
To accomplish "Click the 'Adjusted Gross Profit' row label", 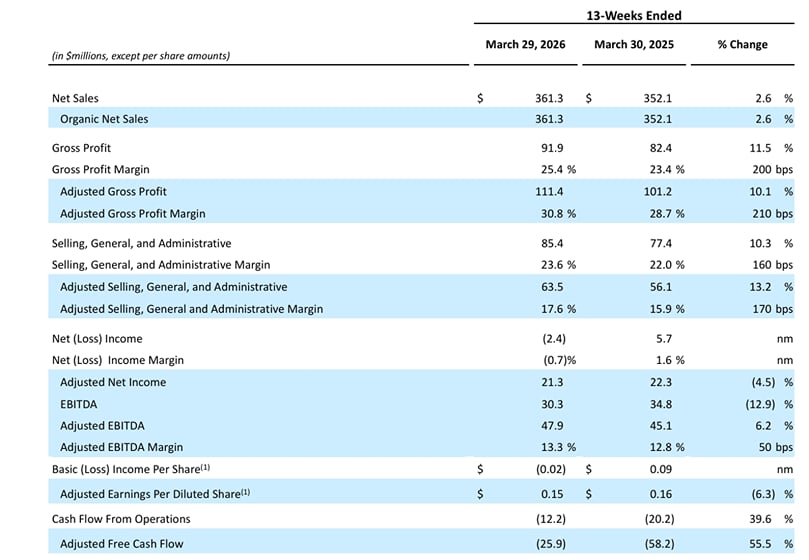I will click(114, 191).
